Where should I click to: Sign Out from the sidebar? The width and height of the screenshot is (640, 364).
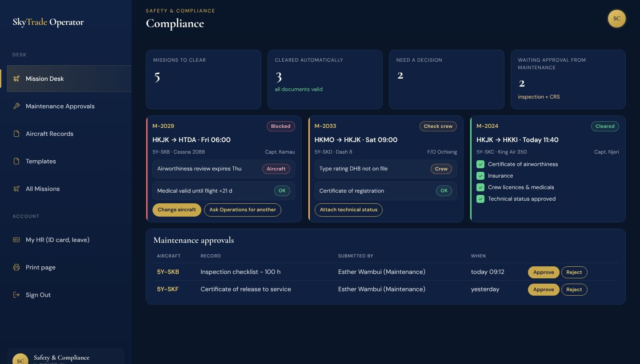click(69, 295)
